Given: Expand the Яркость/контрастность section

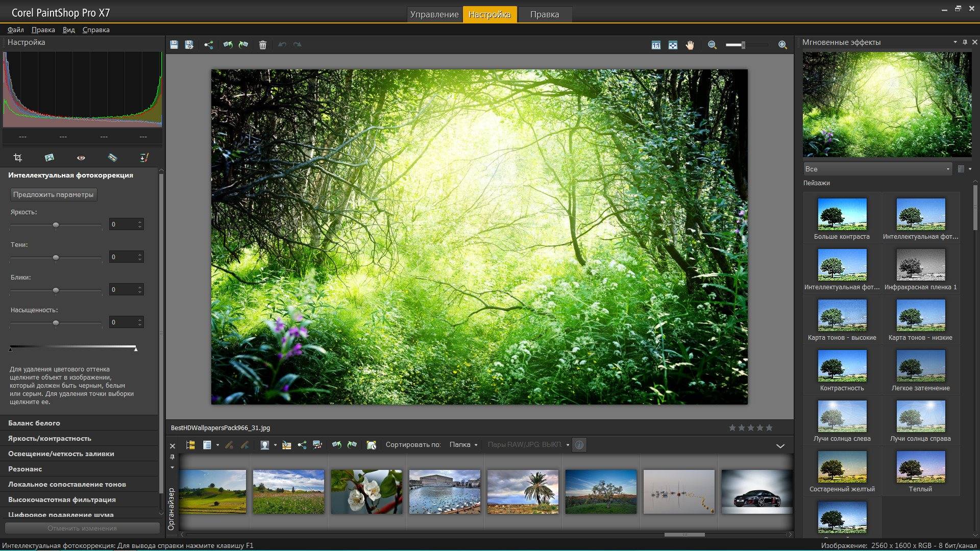Looking at the screenshot, I should pyautogui.click(x=79, y=438).
